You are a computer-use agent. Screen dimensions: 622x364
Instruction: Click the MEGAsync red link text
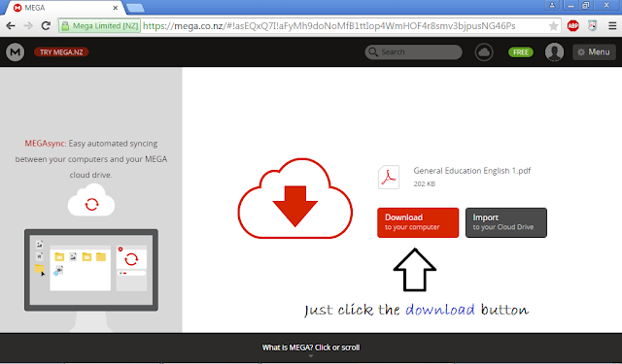click(x=46, y=144)
